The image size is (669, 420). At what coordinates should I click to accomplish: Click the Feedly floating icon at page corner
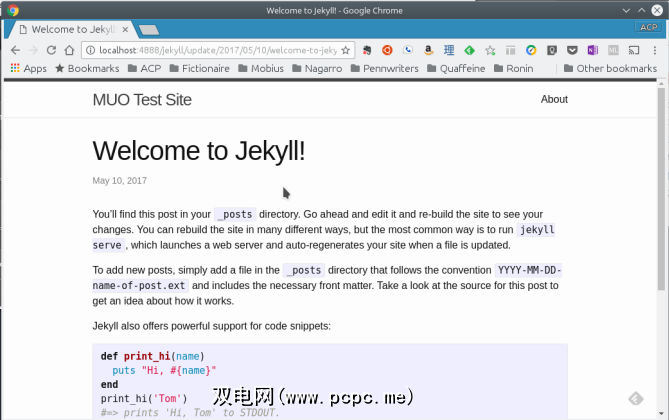coord(636,399)
